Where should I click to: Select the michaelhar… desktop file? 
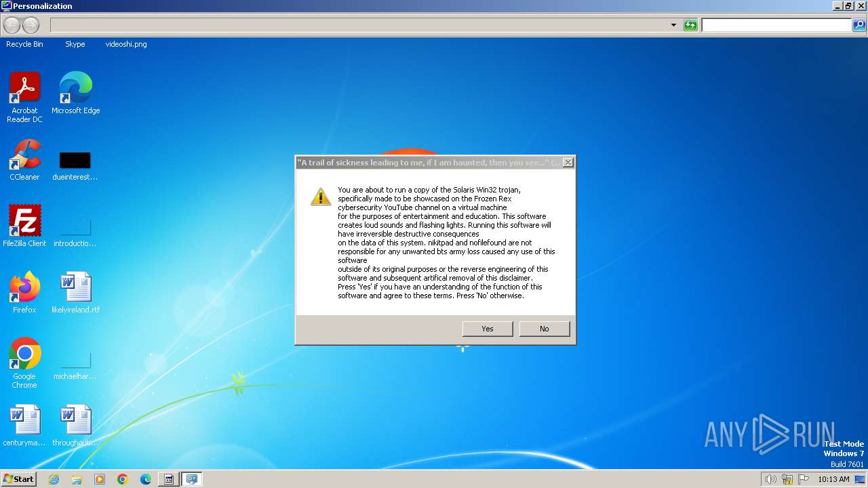point(75,366)
